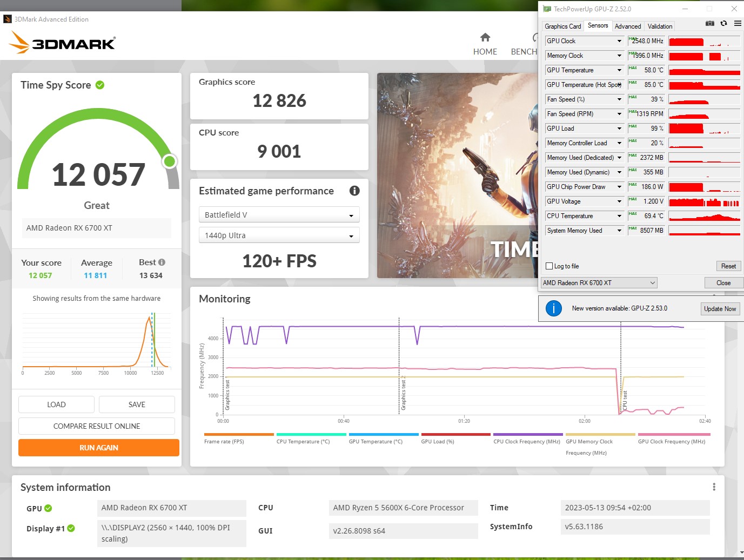Image resolution: width=744 pixels, height=560 pixels.
Task: Open GPU-Z hamburger menu
Action: pyautogui.click(x=738, y=23)
